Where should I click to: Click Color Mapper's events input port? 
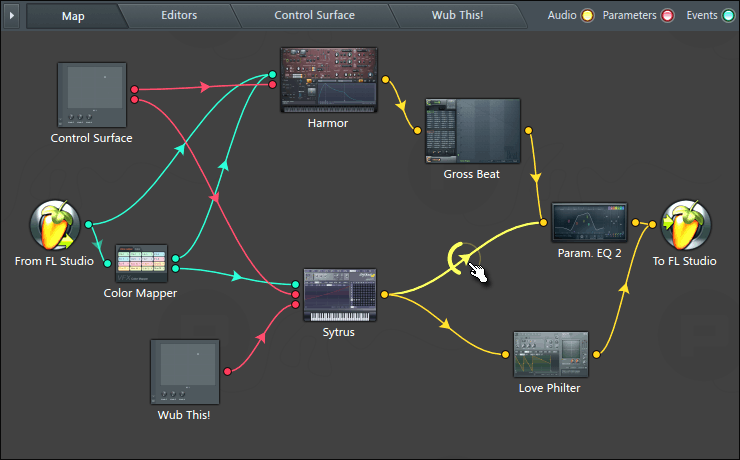108,263
